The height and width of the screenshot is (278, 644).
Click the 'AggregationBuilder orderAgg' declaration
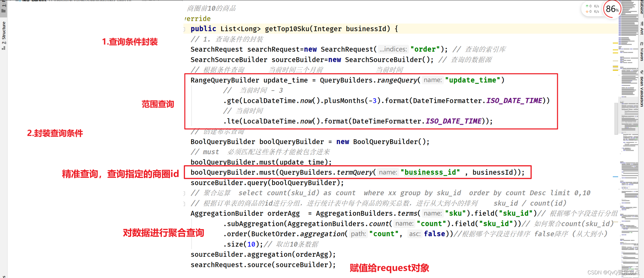245,214
